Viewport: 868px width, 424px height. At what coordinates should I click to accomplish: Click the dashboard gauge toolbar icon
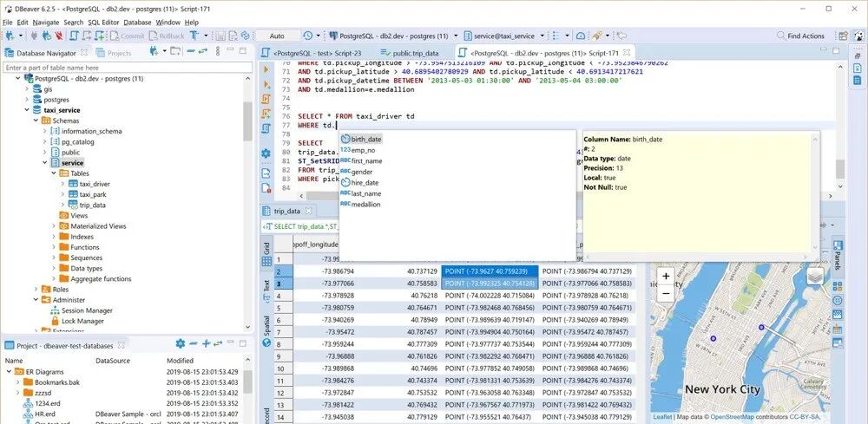pyautogui.click(x=580, y=36)
